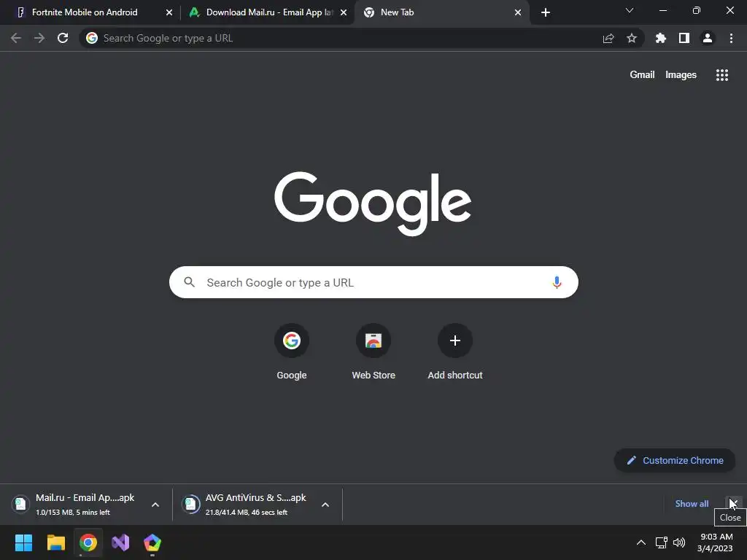Open the Chrome three-dot menu
Viewport: 747px width, 560px height.
(731, 38)
